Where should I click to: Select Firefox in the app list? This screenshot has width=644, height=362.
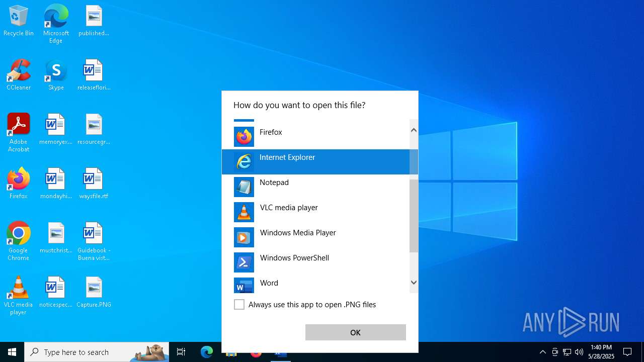[x=315, y=137]
